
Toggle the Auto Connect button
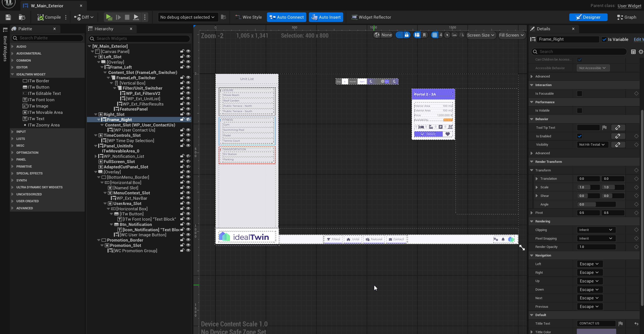(286, 17)
